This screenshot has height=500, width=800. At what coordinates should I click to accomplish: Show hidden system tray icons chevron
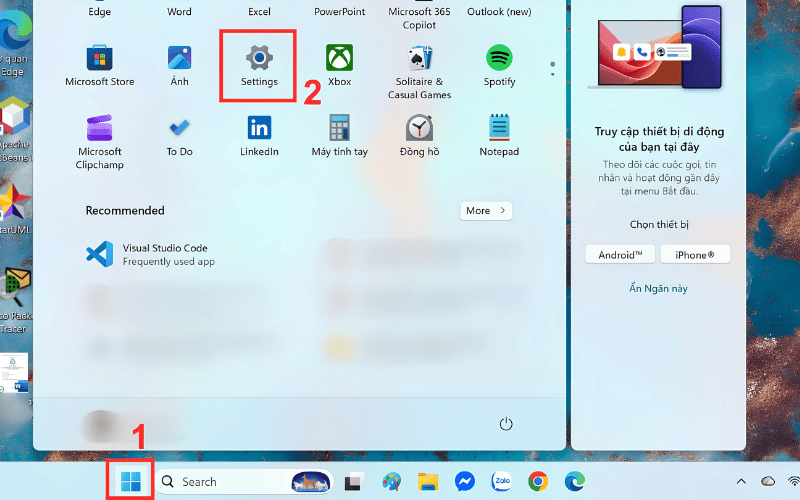click(x=741, y=481)
